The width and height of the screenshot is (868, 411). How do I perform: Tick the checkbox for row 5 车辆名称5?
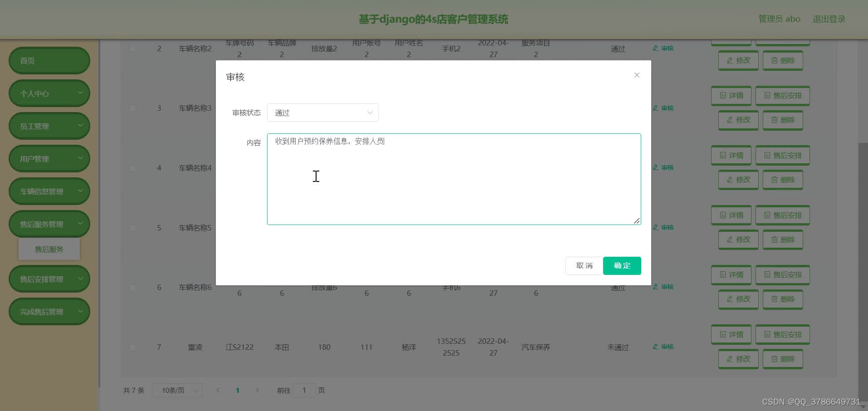(132, 228)
